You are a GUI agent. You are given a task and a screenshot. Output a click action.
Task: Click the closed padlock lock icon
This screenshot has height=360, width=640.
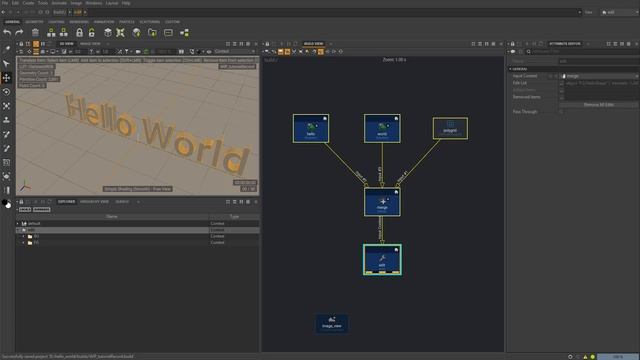point(80,32)
